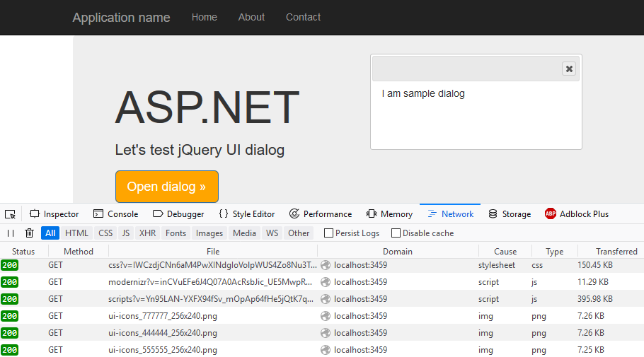Open the About nav link
The height and width of the screenshot is (357, 644).
click(x=251, y=17)
